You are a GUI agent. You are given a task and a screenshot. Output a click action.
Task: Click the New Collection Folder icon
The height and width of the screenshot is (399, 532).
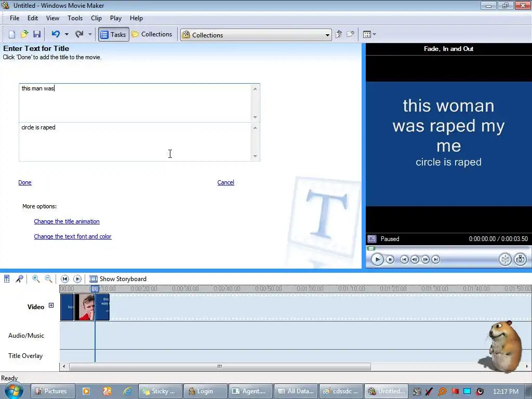[351, 34]
